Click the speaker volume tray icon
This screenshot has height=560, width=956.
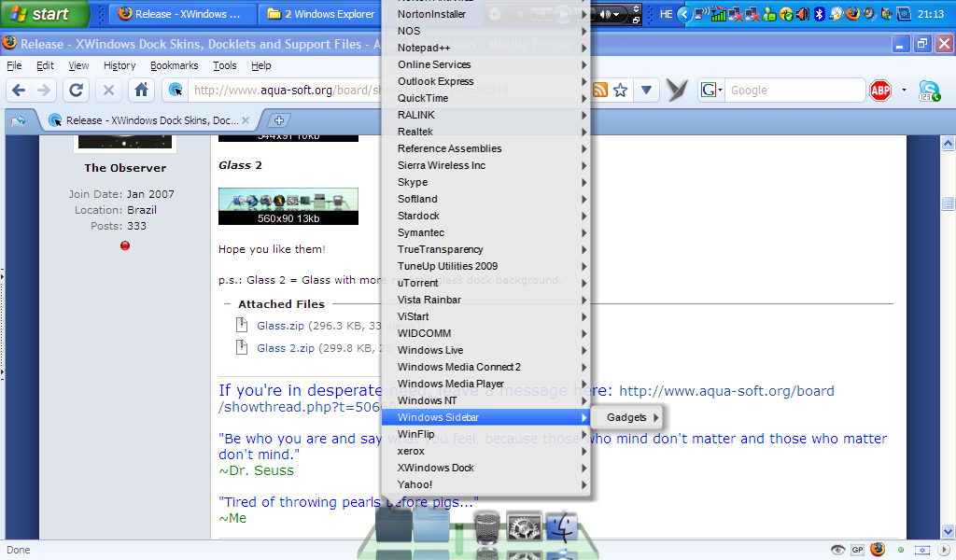(802, 14)
